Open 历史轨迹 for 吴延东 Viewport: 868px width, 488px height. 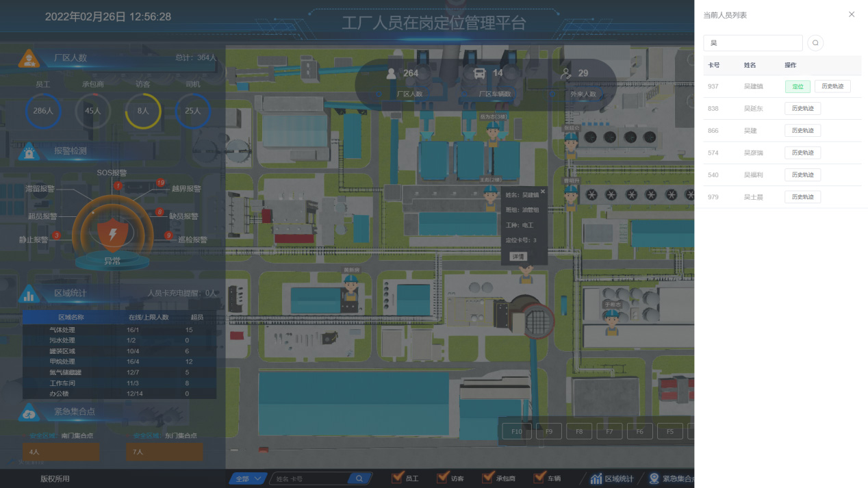(802, 109)
